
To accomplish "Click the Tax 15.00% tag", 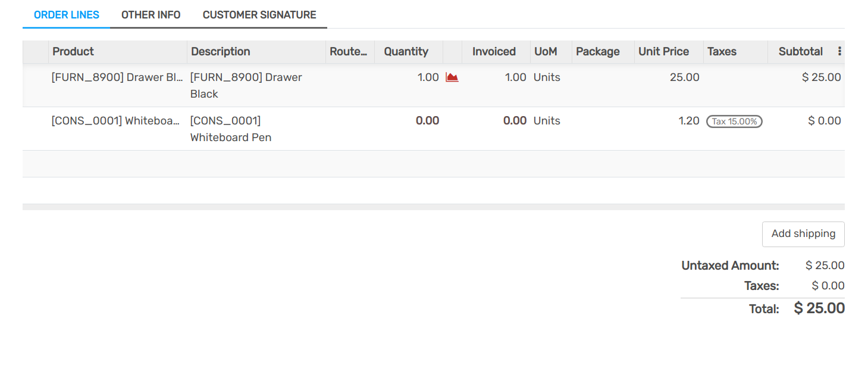I will [734, 121].
